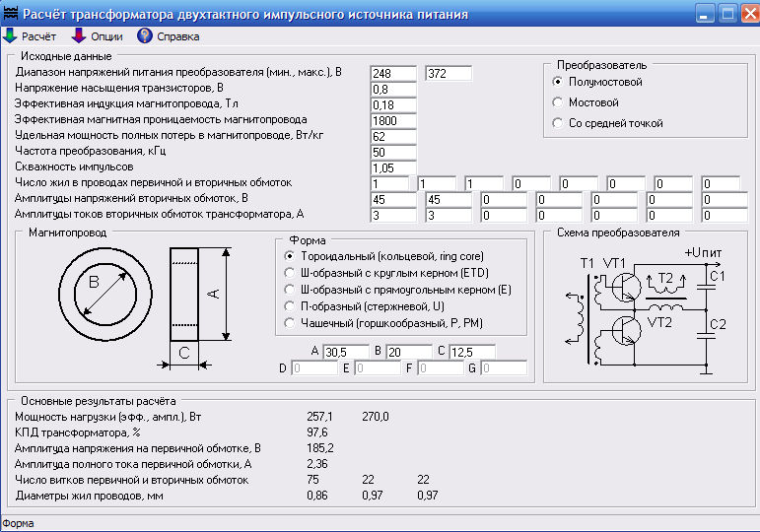Click primary voltage amplitude value 185,2
The height and width of the screenshot is (532, 760).
click(320, 448)
